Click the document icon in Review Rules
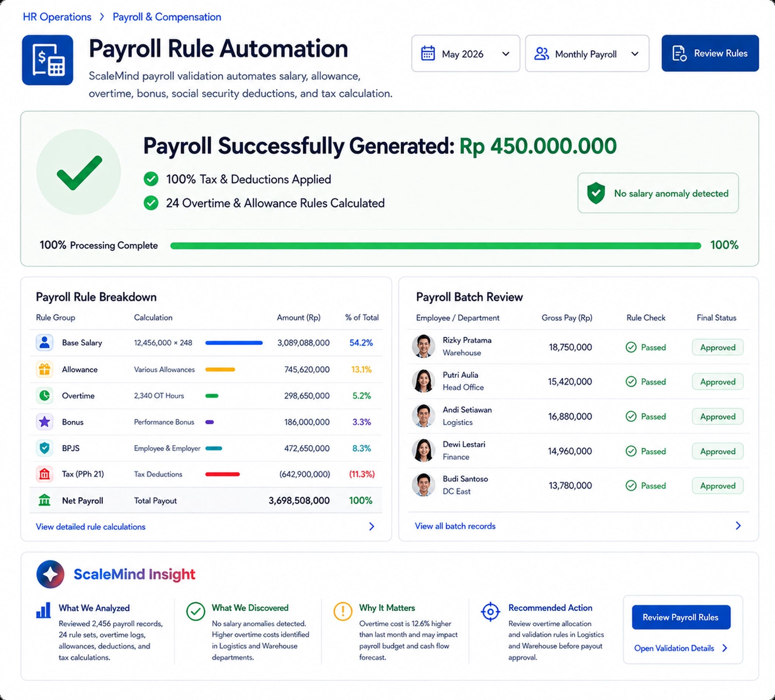The height and width of the screenshot is (700, 775). pyautogui.click(x=679, y=54)
